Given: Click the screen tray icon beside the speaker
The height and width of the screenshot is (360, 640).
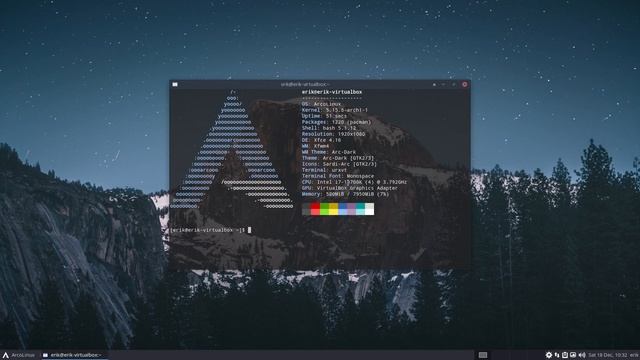Looking at the screenshot, I should (573, 355).
